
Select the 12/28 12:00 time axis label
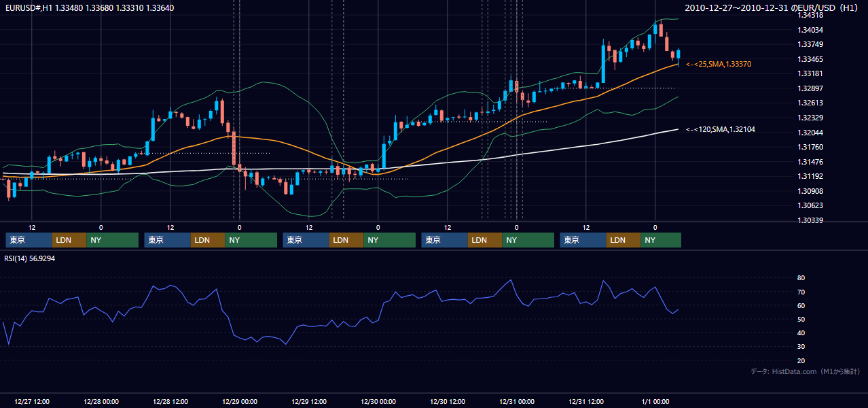170,401
